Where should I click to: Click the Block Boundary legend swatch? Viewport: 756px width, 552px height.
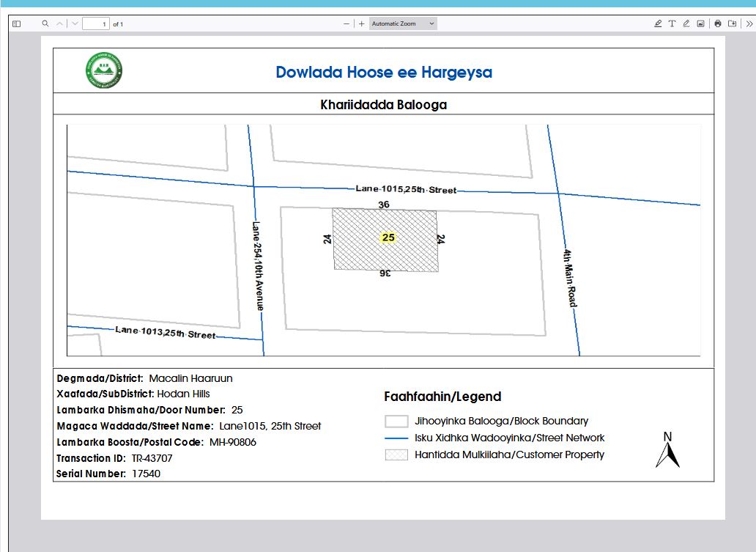click(x=396, y=422)
